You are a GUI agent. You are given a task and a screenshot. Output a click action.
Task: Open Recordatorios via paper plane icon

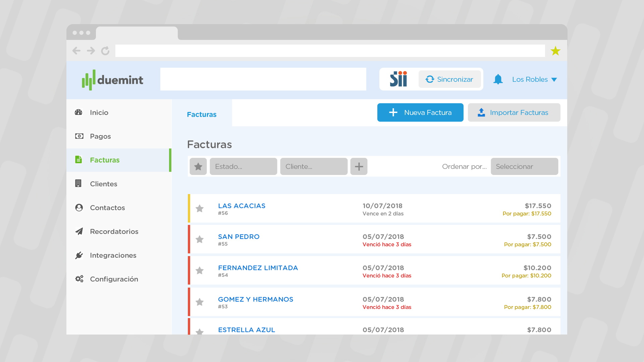click(79, 231)
